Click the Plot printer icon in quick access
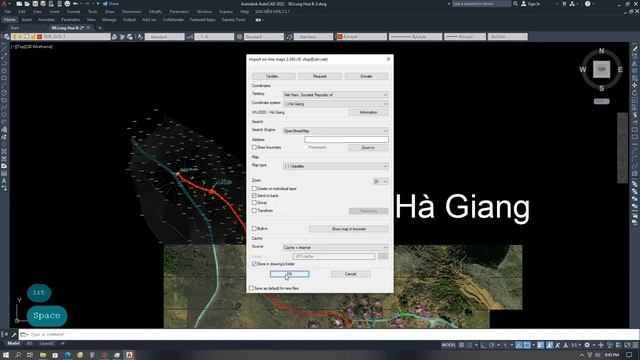Image resolution: width=640 pixels, height=360 pixels. 67,4
